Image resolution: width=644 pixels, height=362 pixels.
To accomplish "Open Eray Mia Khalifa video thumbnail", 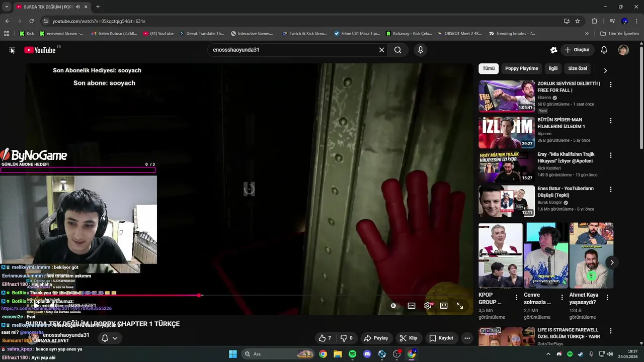I will 507,166.
